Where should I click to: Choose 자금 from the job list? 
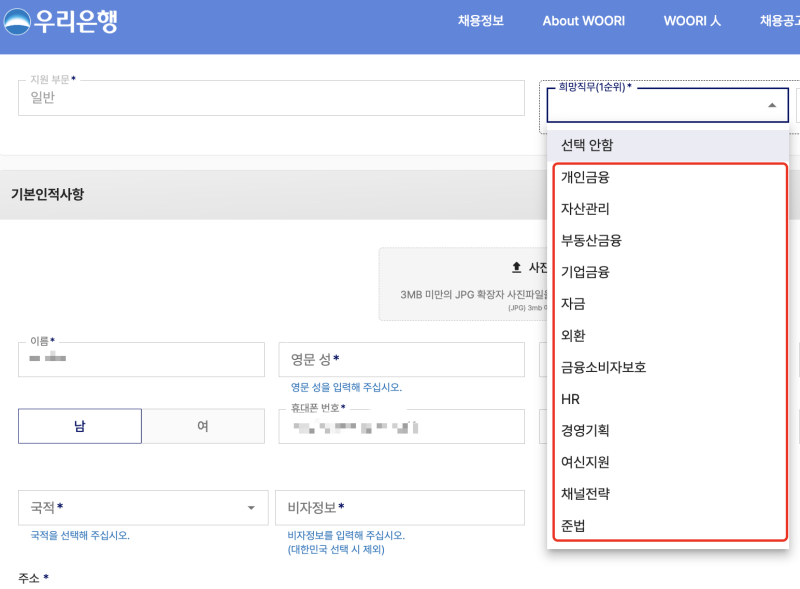[669, 304]
